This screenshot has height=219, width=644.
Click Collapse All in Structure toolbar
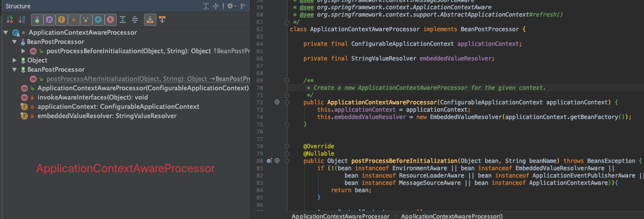pyautogui.click(x=135, y=20)
